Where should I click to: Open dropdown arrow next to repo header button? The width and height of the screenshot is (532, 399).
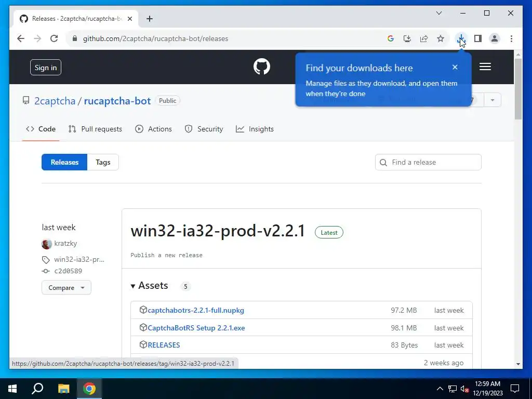click(x=493, y=100)
